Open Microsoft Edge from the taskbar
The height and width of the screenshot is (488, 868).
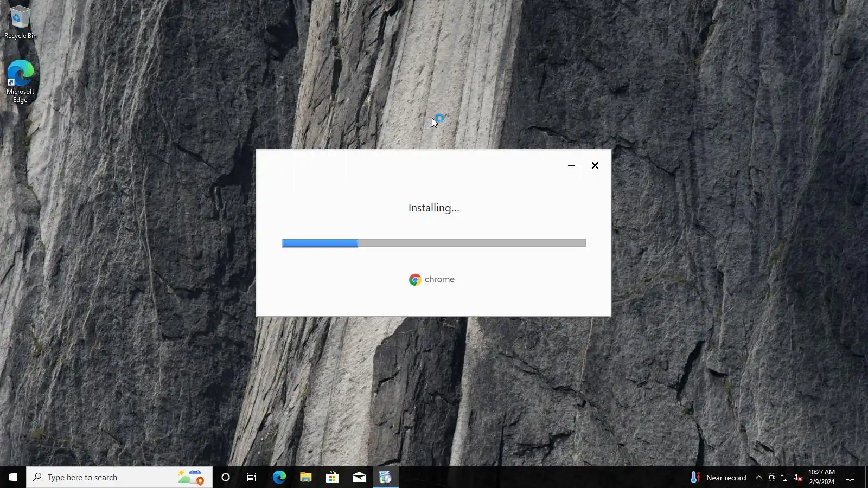279,477
